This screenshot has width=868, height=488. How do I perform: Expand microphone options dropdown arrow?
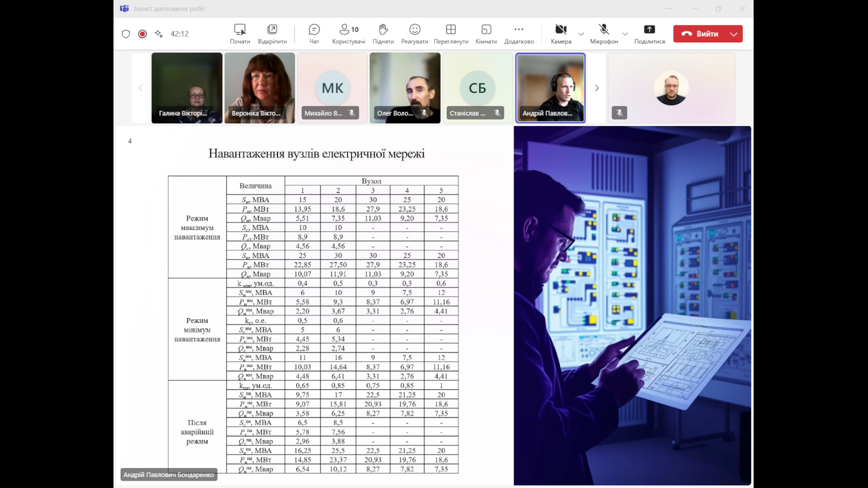coord(625,34)
